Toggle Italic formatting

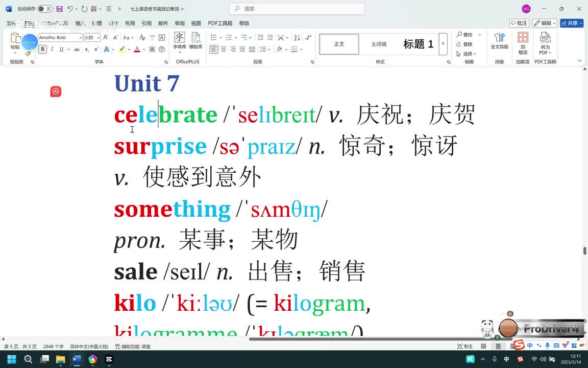pyautogui.click(x=52, y=49)
